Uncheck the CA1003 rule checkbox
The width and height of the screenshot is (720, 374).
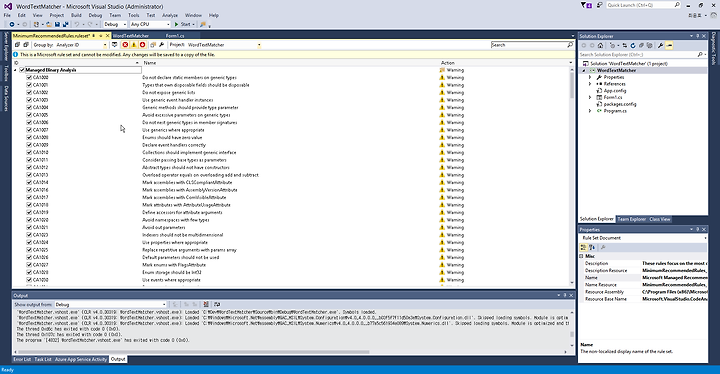click(x=29, y=100)
